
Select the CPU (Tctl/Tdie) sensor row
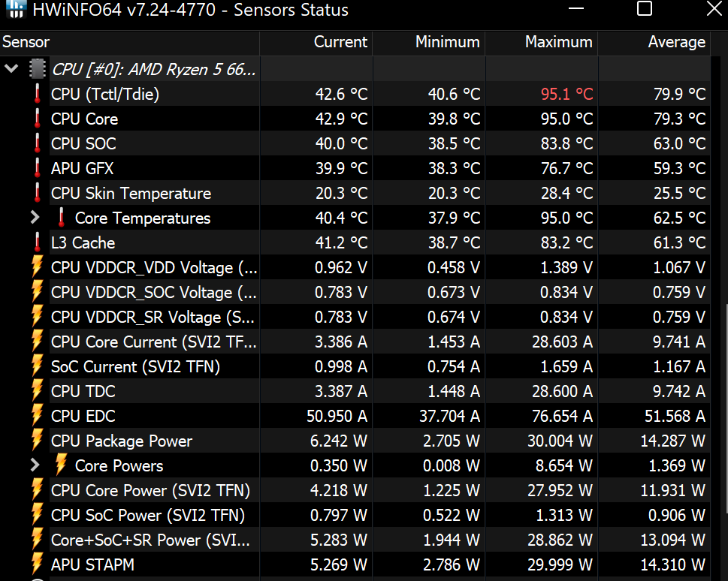pyautogui.click(x=355, y=94)
